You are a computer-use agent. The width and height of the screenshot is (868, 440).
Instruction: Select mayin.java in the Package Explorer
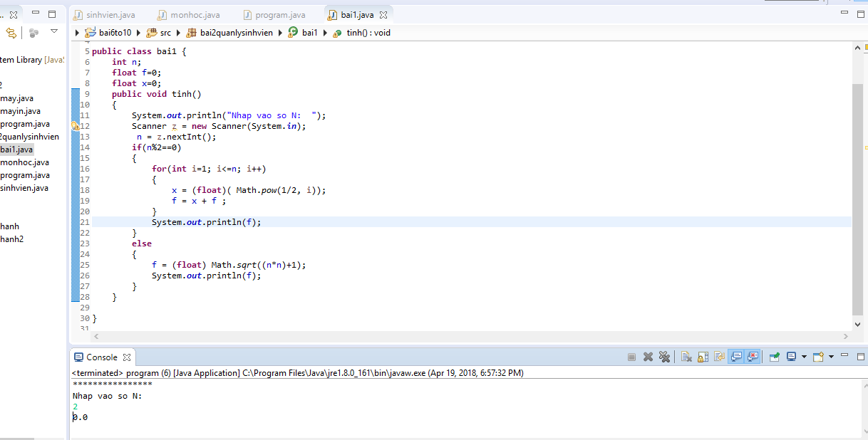click(20, 111)
